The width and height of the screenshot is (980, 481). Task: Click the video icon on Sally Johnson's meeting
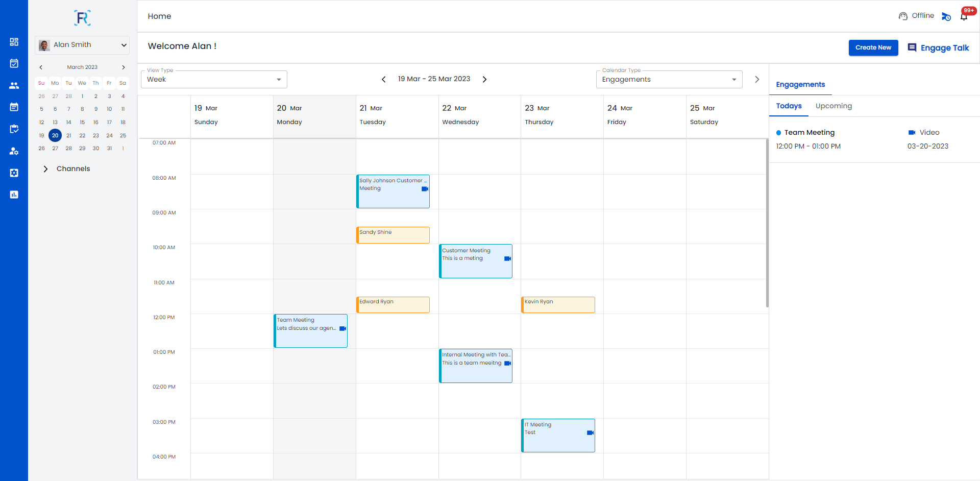point(425,189)
